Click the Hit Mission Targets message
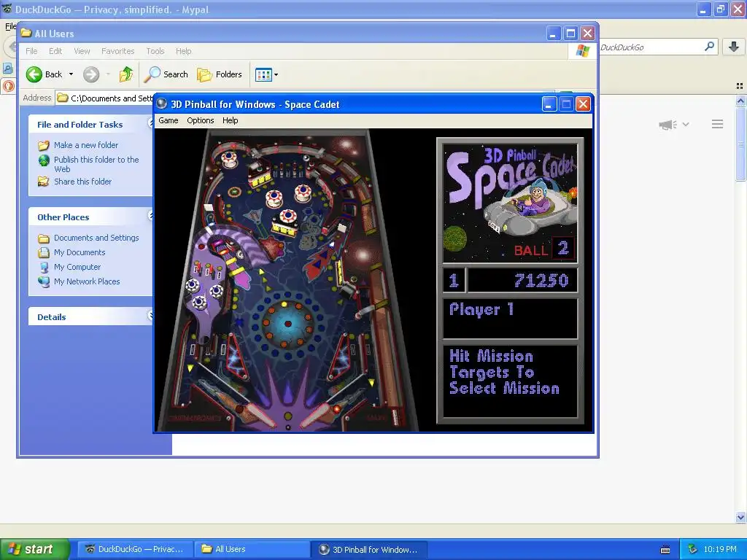This screenshot has height=560, width=747. [504, 372]
